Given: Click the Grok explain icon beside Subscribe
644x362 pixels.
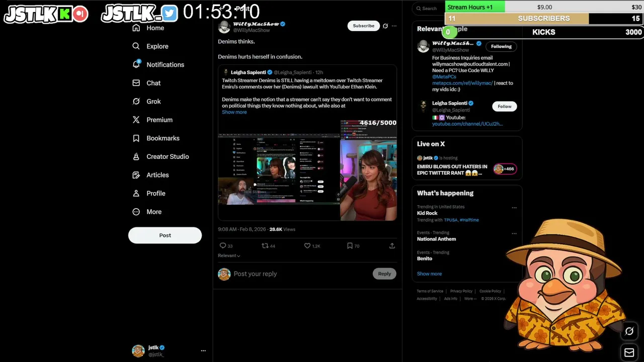Looking at the screenshot, I should 385,26.
